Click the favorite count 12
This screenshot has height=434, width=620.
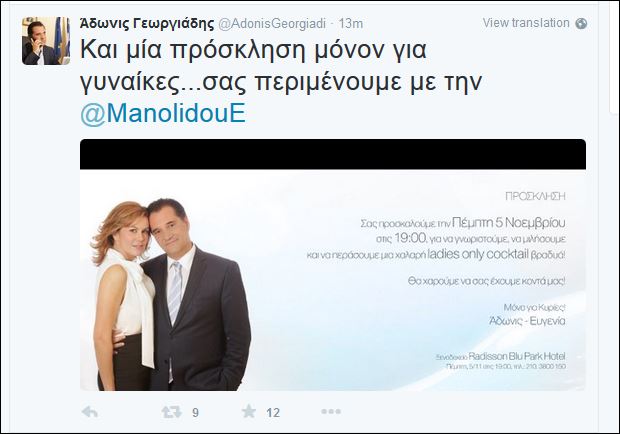[273, 413]
